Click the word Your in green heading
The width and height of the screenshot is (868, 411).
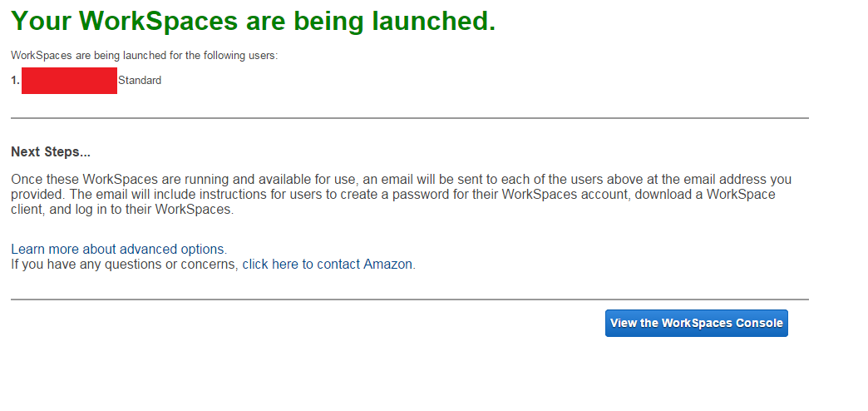pos(41,21)
